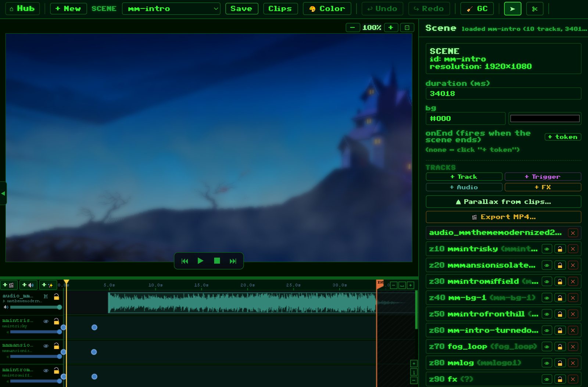
Task: Stop the scene playback
Action: [x=217, y=261]
